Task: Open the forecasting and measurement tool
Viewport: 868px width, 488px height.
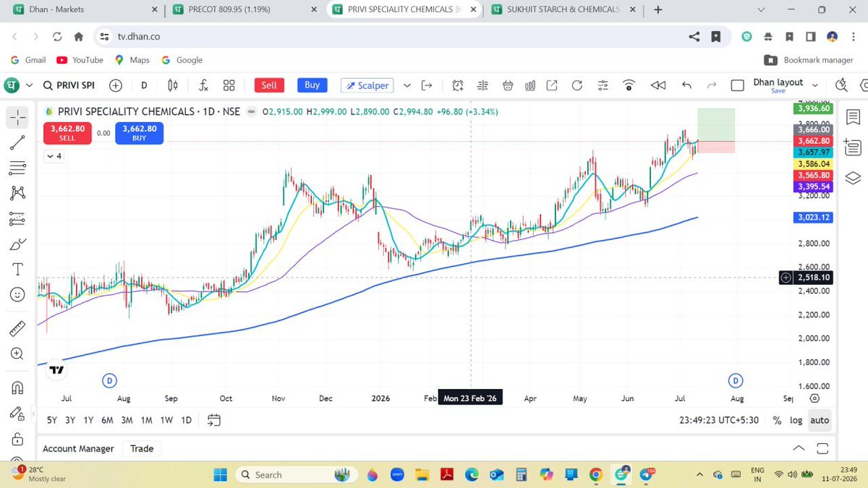Action: tap(17, 218)
